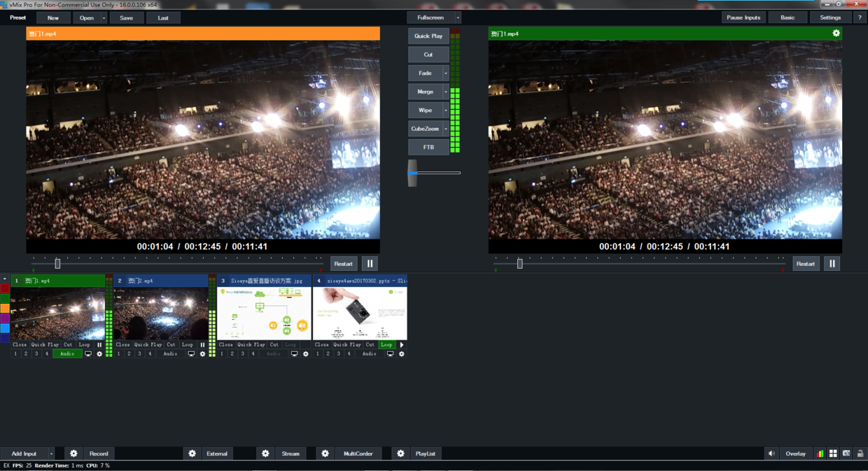Open PlayList settings gear icon
Screen dimensions: 868x471
point(400,454)
